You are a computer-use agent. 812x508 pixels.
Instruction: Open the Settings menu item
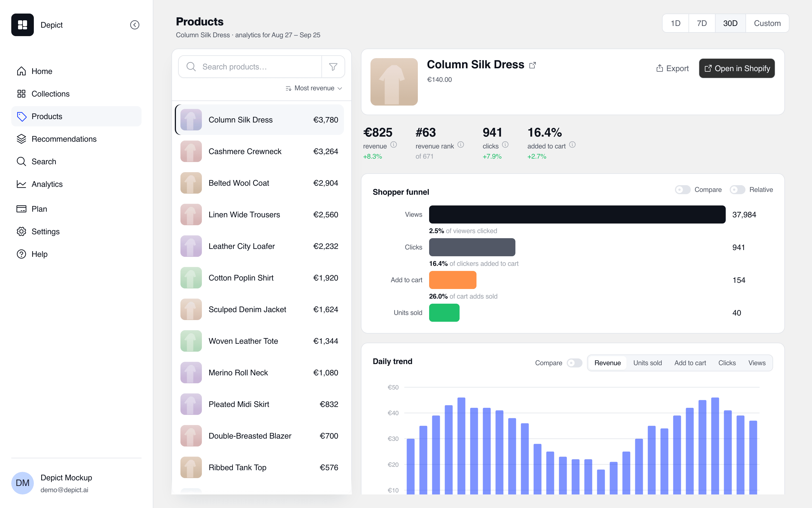coord(76,231)
